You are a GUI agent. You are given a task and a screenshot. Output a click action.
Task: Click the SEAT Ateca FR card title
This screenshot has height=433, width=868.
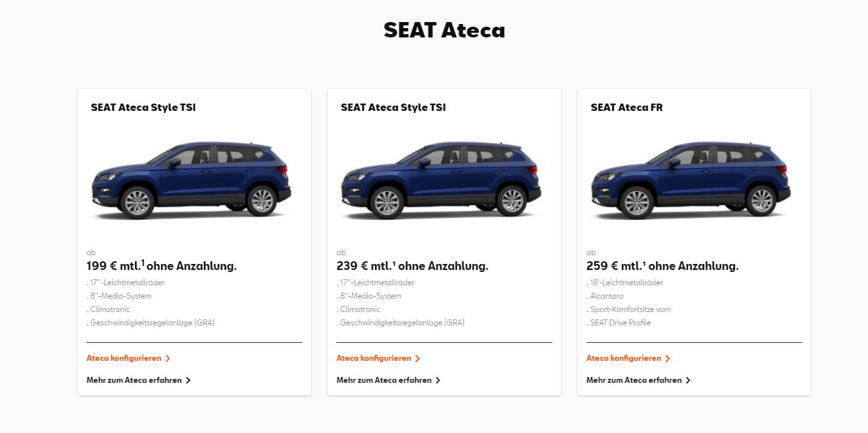(627, 108)
